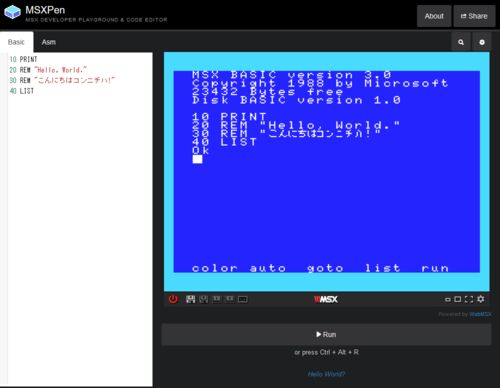This screenshot has height=388, width=500.
Task: Click the Share button
Action: 474,16
